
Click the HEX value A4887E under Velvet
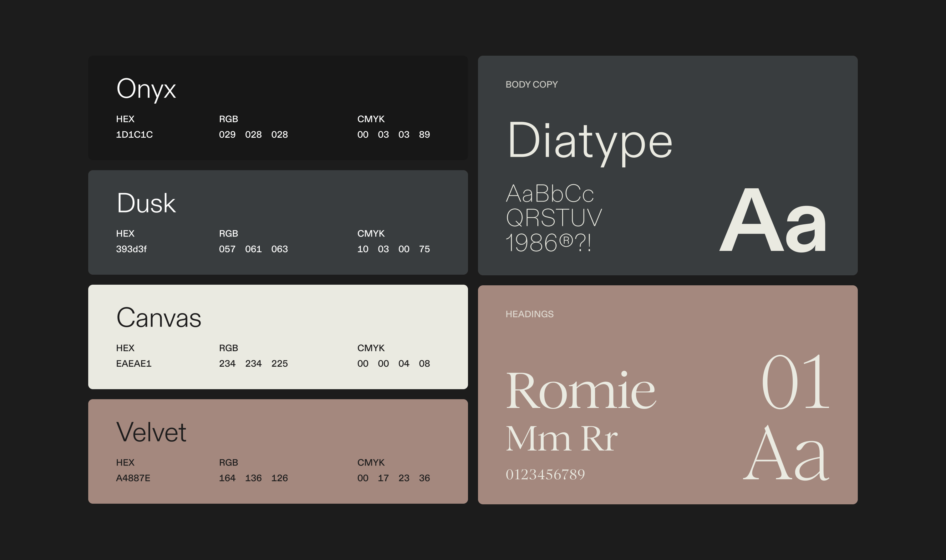tap(134, 478)
